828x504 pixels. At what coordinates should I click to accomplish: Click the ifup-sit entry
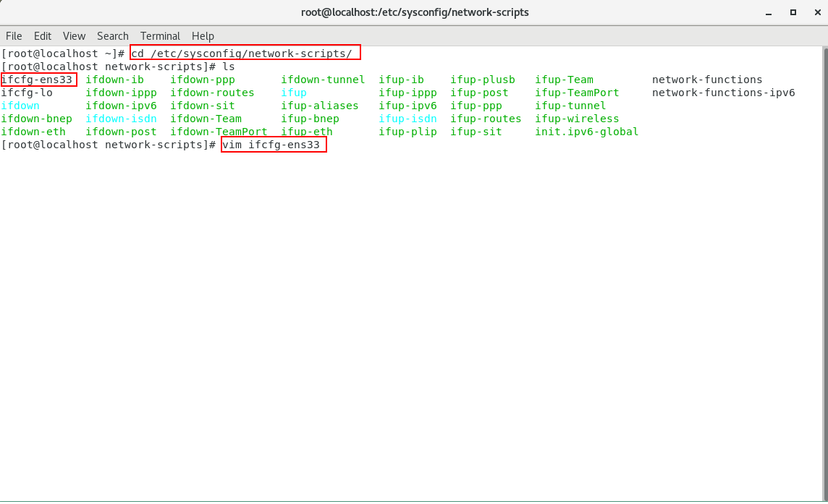(x=476, y=132)
